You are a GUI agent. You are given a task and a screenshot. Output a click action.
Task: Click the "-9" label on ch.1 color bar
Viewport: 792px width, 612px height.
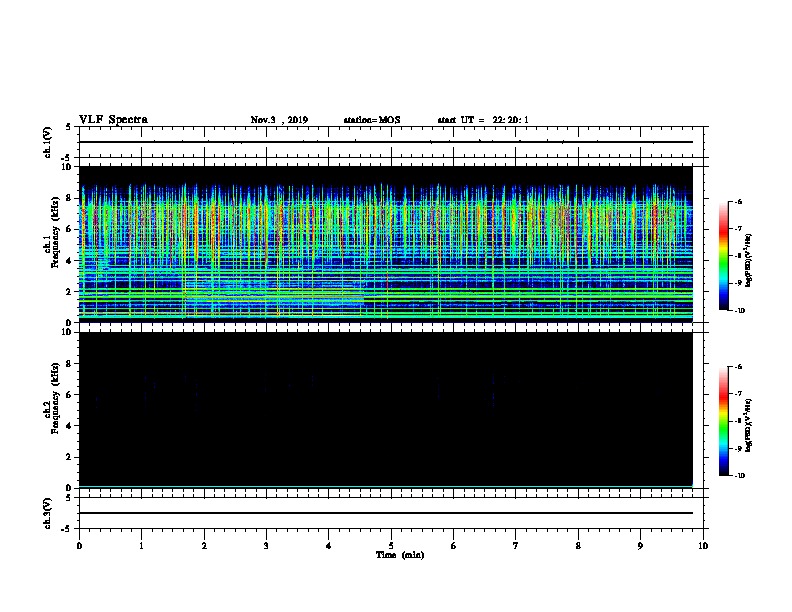pos(738,283)
